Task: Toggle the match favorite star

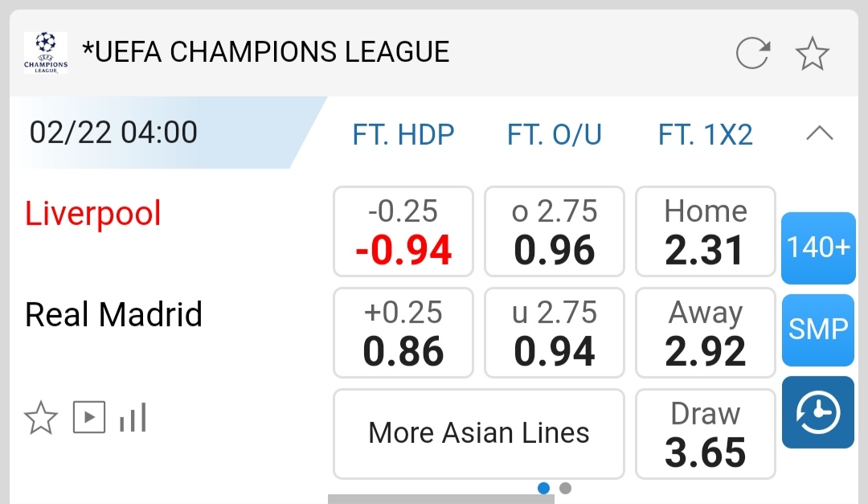Action: pos(41,418)
